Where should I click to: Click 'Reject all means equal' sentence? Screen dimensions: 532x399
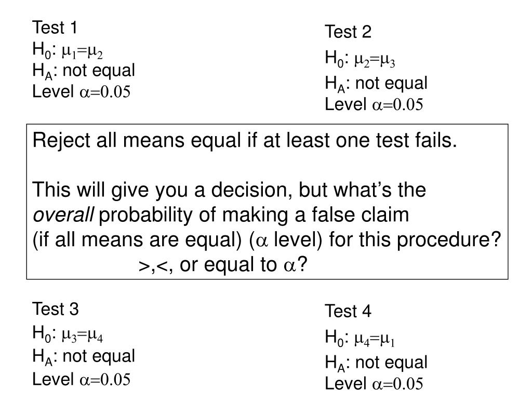click(x=245, y=141)
